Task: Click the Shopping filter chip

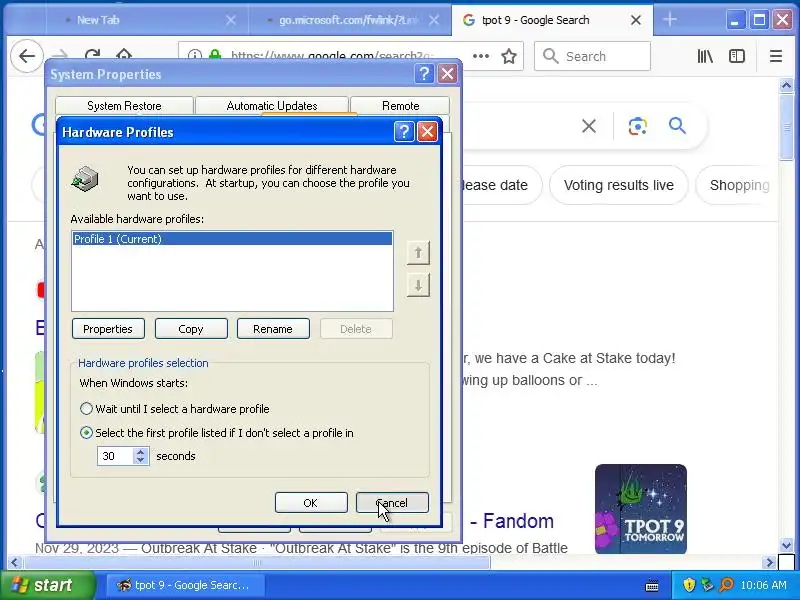Action: [739, 185]
